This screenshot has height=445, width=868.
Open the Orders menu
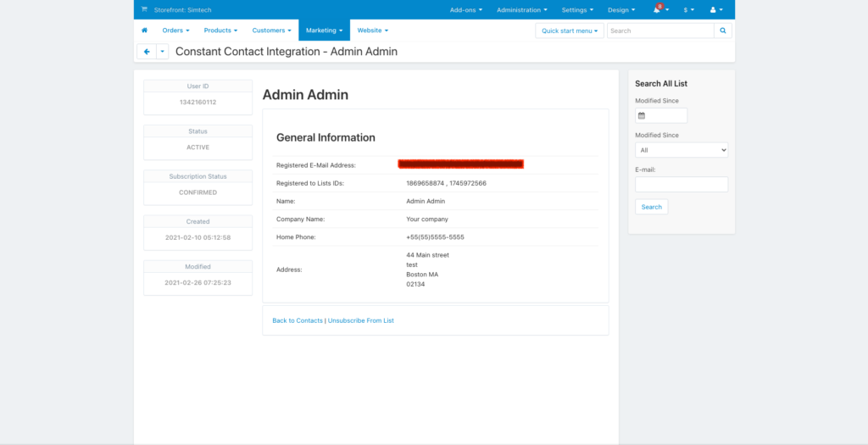pos(175,31)
